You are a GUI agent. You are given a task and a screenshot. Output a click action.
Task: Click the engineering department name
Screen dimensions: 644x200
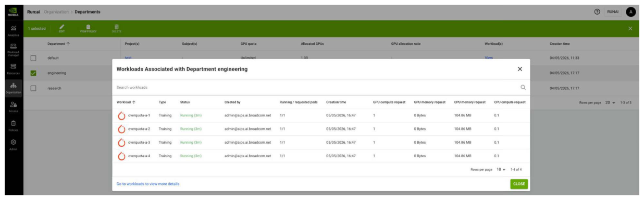pyautogui.click(x=57, y=73)
